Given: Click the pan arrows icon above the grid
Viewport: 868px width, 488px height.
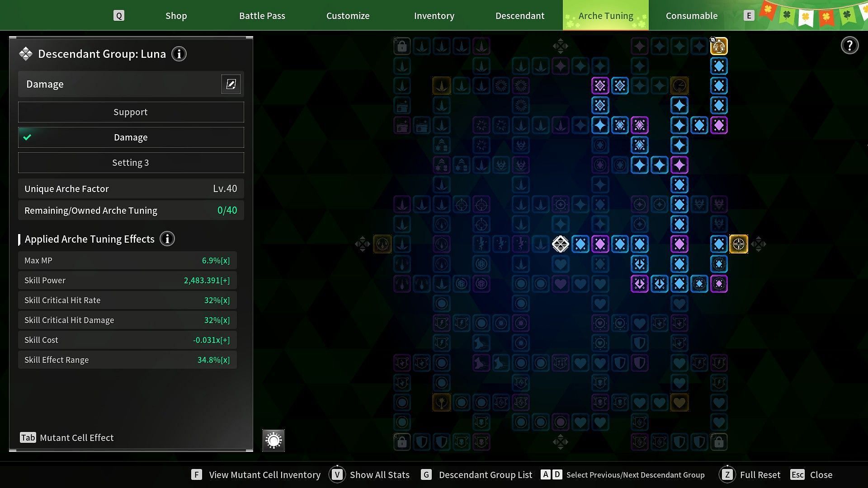Looking at the screenshot, I should 561,46.
